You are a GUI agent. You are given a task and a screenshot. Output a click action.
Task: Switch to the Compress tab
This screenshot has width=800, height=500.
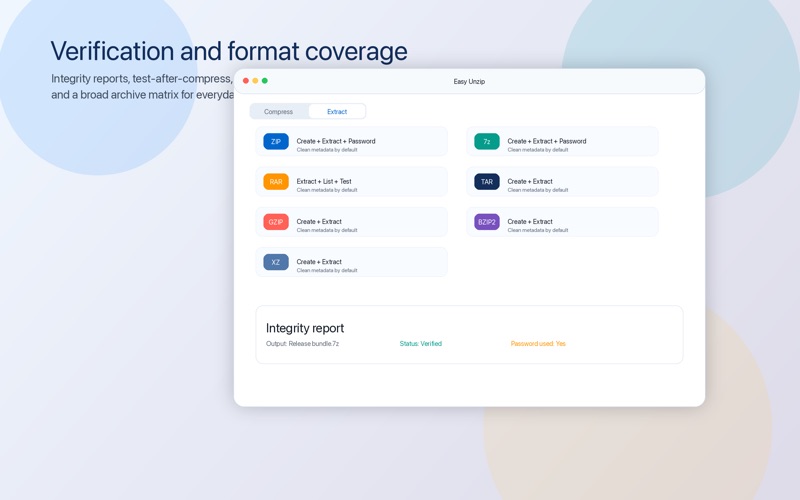pos(279,111)
